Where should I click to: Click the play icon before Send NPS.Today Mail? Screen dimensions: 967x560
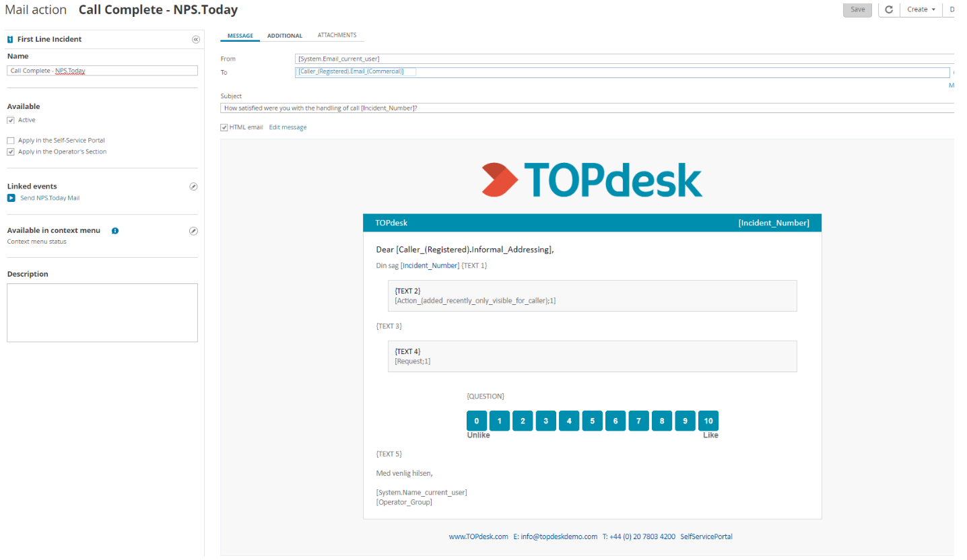coord(11,197)
